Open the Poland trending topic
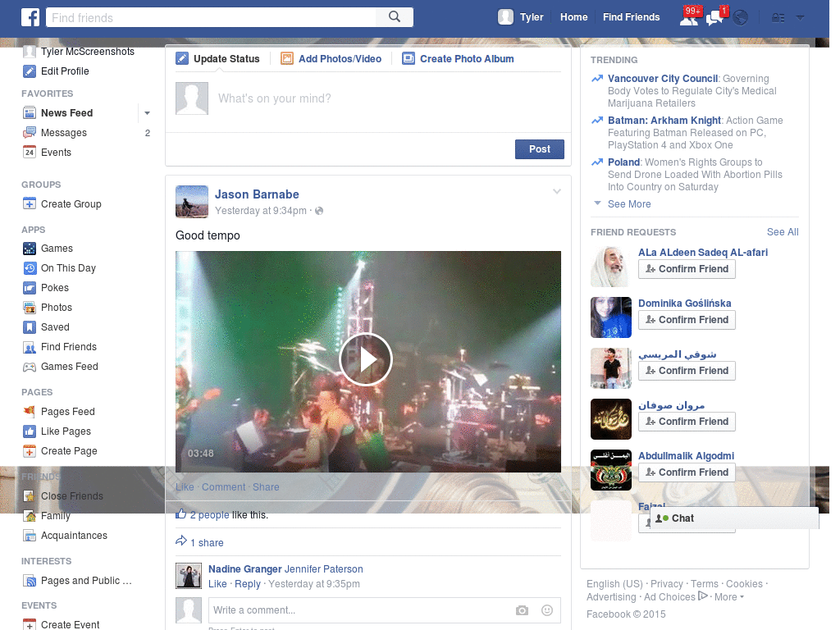The height and width of the screenshot is (630, 840). (623, 162)
